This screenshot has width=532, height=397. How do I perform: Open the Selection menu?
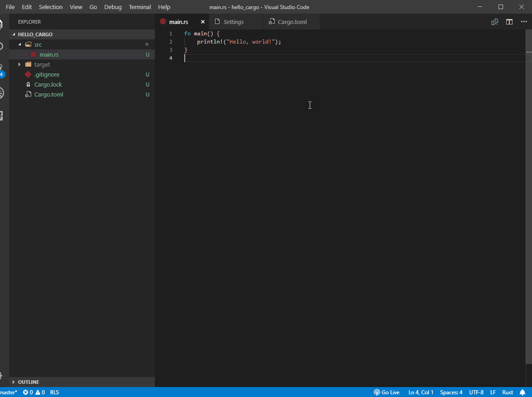[x=51, y=7]
